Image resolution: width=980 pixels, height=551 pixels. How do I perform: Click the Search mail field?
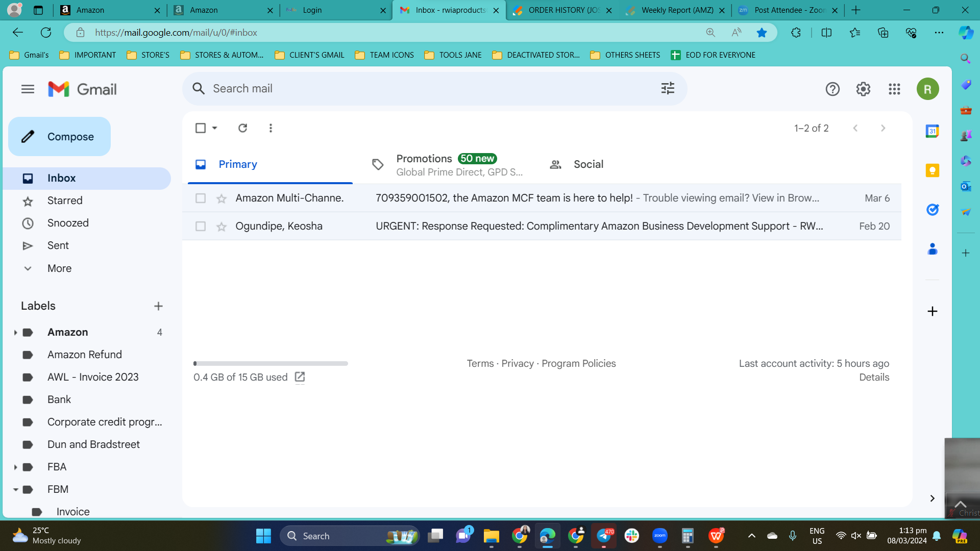coord(434,89)
